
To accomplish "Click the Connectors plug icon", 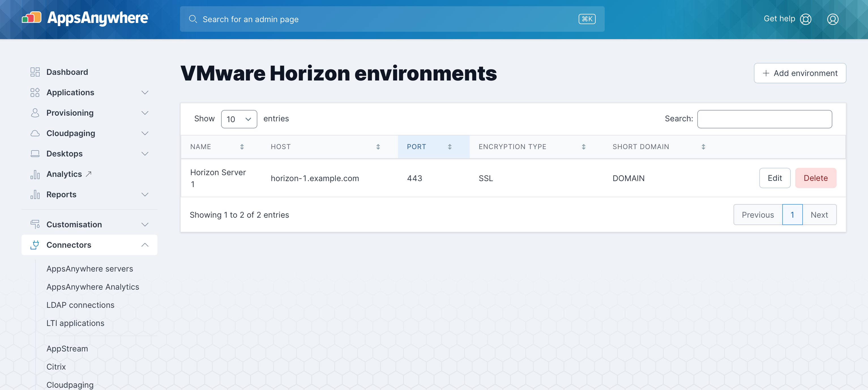I will tap(35, 245).
